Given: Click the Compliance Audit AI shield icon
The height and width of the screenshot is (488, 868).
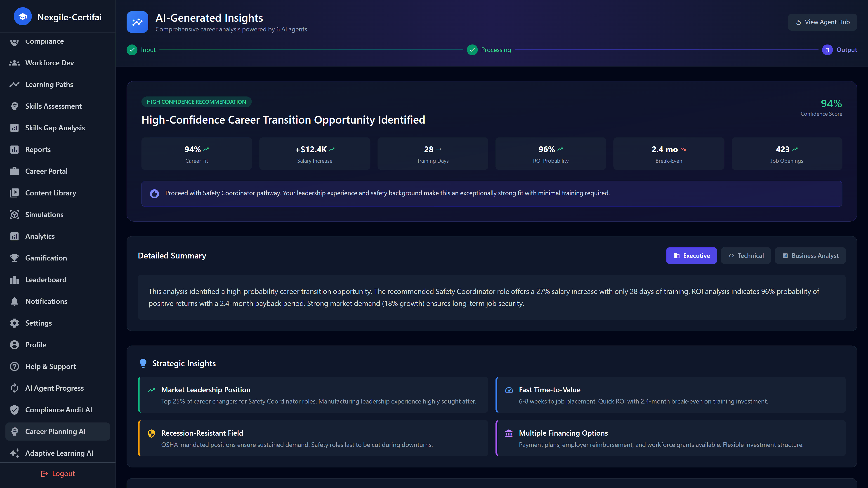Looking at the screenshot, I should [14, 410].
